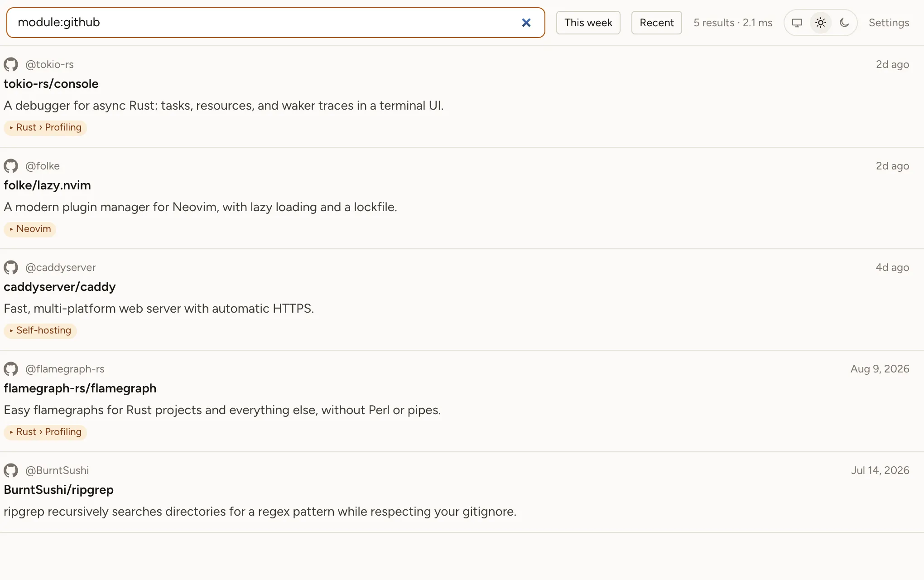
Task: Click the Easy flamegraphs for Rust description
Action: 222,410
